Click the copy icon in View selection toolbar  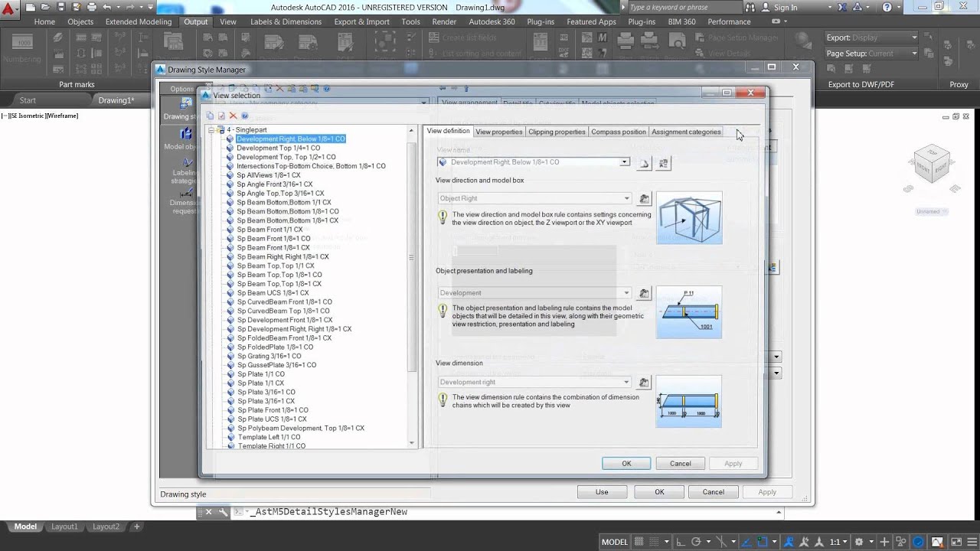coord(210,116)
